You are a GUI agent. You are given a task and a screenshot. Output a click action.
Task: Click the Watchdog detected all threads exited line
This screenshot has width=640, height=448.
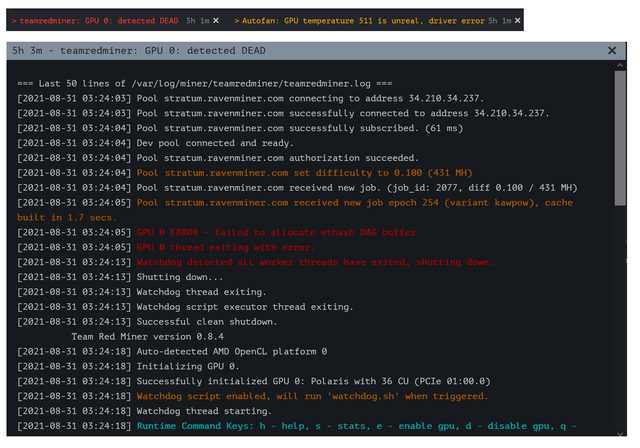click(255, 262)
